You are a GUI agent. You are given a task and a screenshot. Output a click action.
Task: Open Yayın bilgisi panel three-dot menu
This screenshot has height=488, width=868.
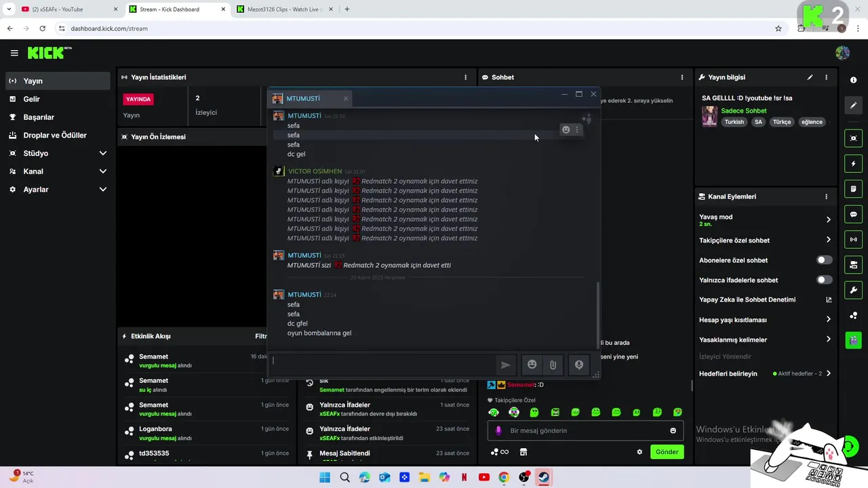(x=826, y=77)
